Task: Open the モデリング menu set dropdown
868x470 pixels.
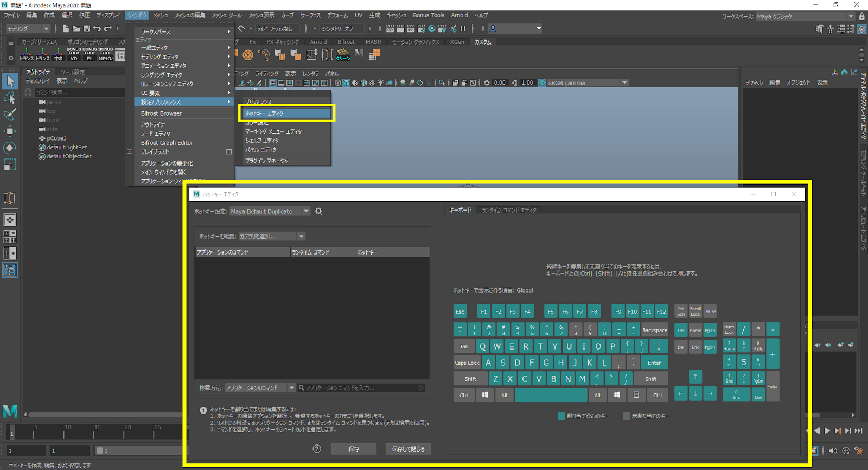Action: [28, 28]
